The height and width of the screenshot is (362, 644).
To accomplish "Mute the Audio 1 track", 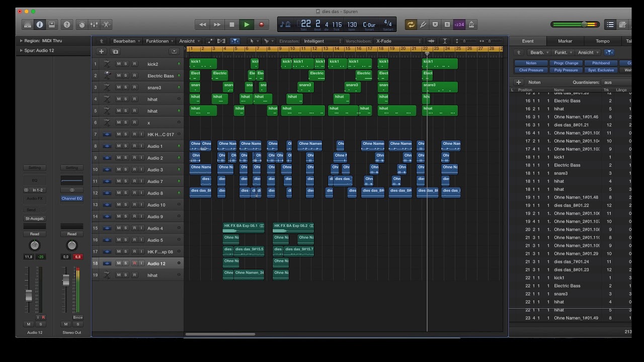I will 119,146.
